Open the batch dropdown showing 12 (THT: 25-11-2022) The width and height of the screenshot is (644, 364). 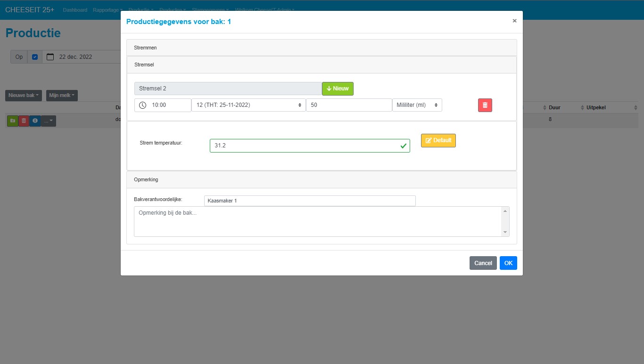(248, 105)
